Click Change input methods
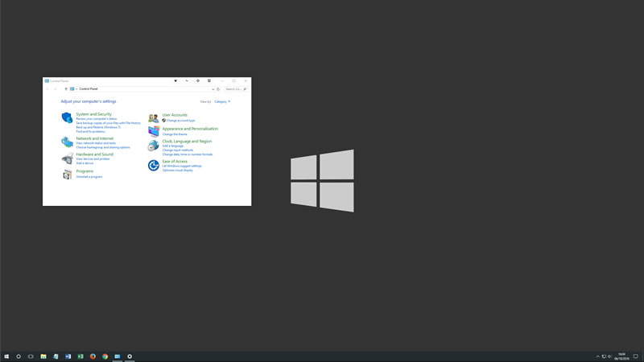Viewport: 644px width, 362px height. point(177,150)
